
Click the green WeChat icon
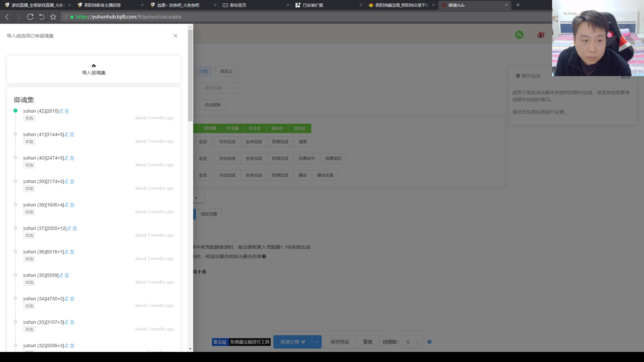click(519, 35)
